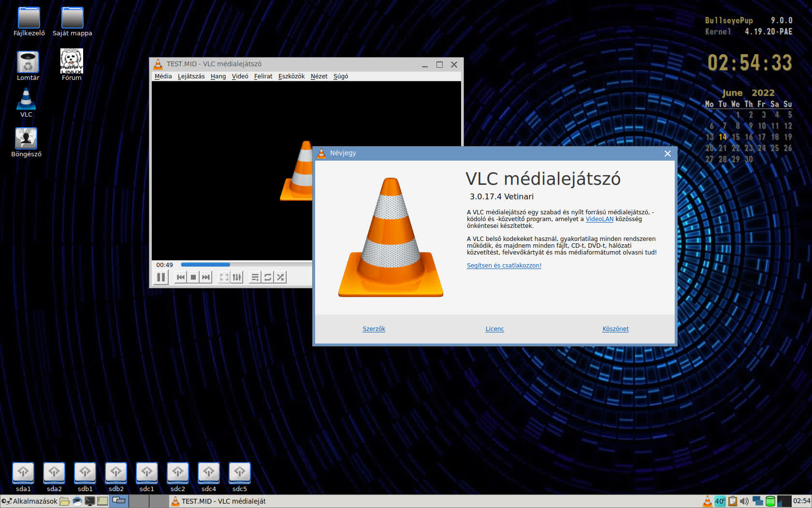Viewport: 812px width, 508px height.
Task: Toggle random shuffle playback in VLC
Action: [x=280, y=277]
